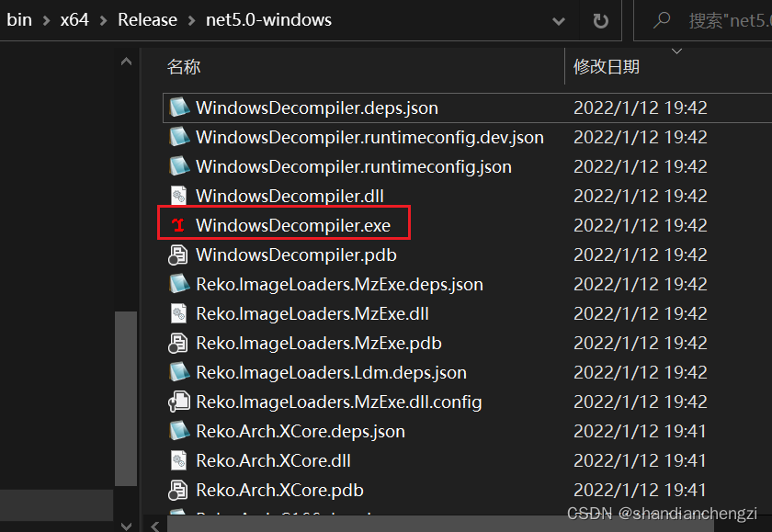Screen dimensions: 772x532
Task: Click the search box for net5.0-windows
Action: (x=704, y=20)
